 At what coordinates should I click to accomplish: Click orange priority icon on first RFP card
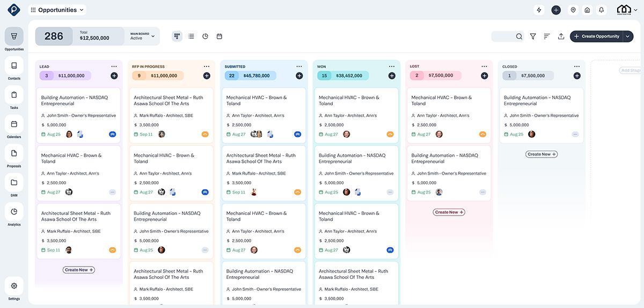coord(205,134)
